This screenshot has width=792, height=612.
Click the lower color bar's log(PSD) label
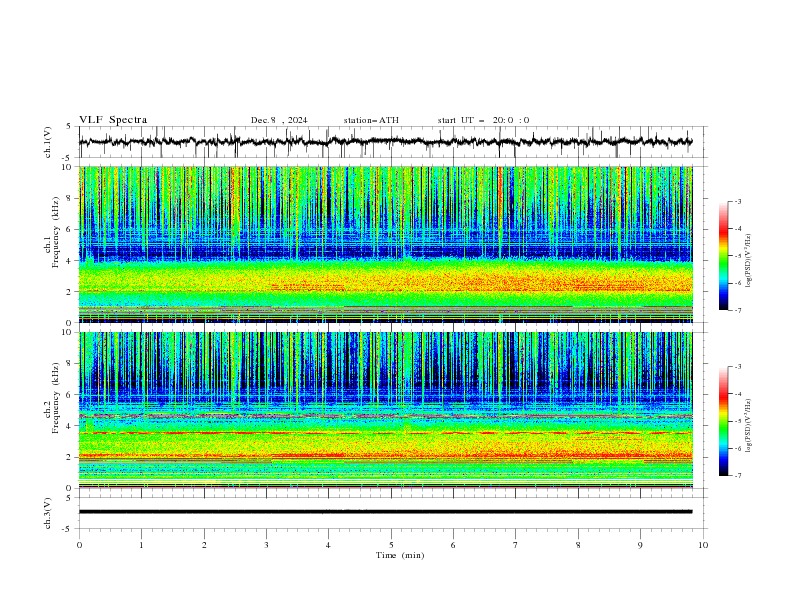pos(749,426)
